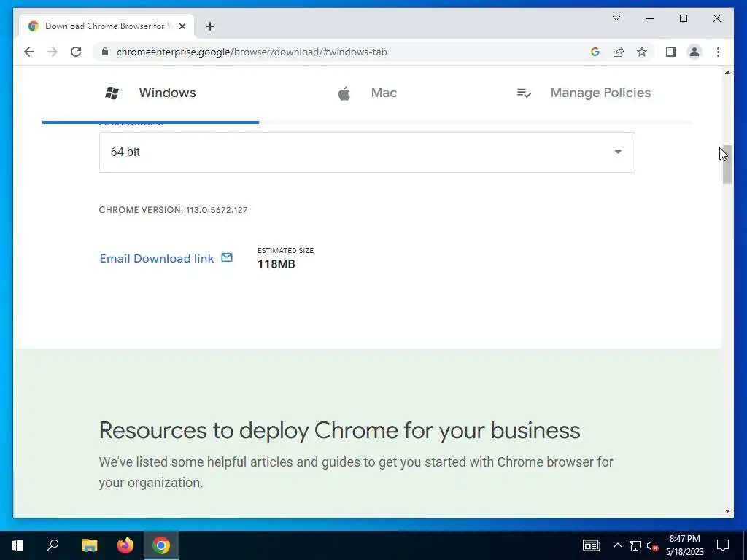Open the Manage Policies tab
The image size is (747, 560).
[x=584, y=93]
